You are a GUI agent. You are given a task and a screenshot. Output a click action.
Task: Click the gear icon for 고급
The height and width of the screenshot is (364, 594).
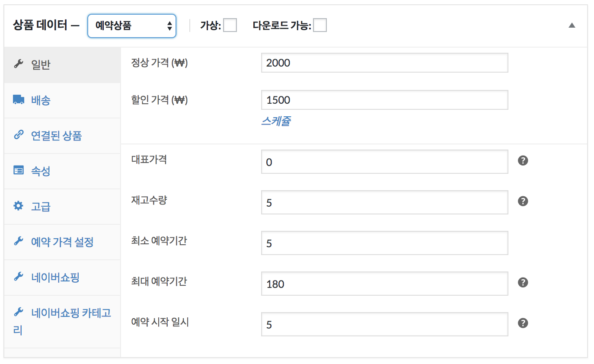18,206
